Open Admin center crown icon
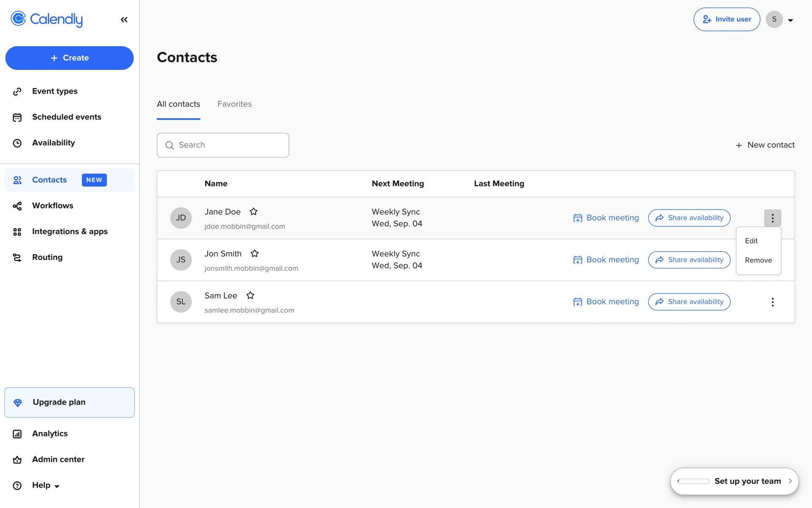 click(x=17, y=460)
